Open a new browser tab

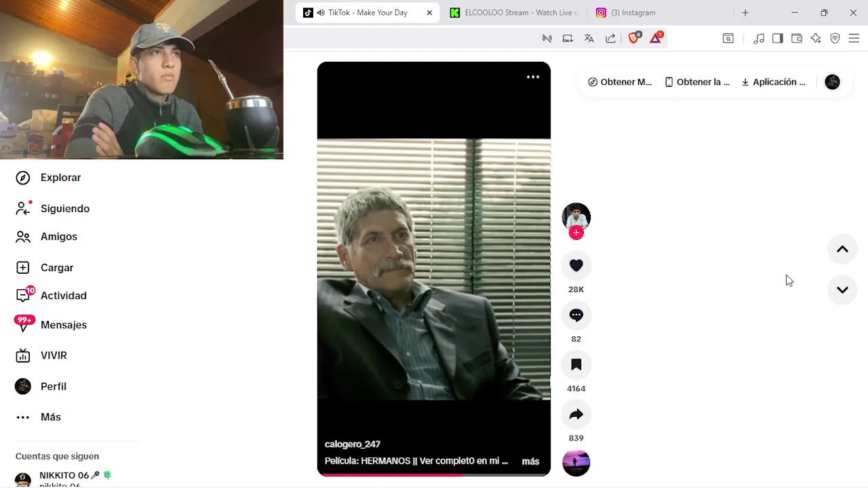[745, 13]
